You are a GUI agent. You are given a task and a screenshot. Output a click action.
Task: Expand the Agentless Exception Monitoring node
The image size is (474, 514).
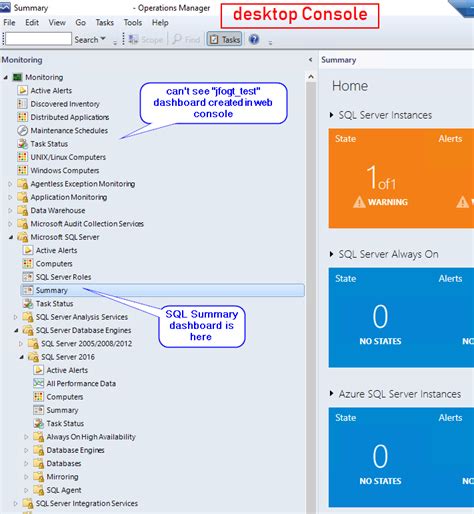click(10, 184)
